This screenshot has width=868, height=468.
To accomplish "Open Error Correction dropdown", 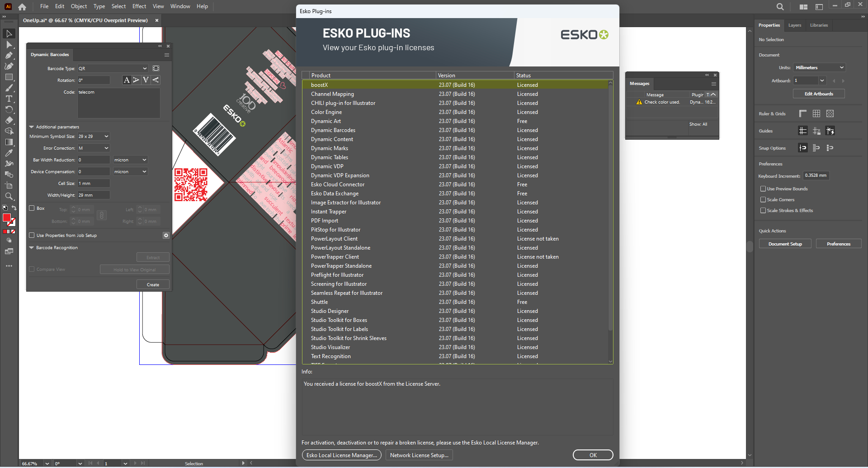I will point(94,148).
